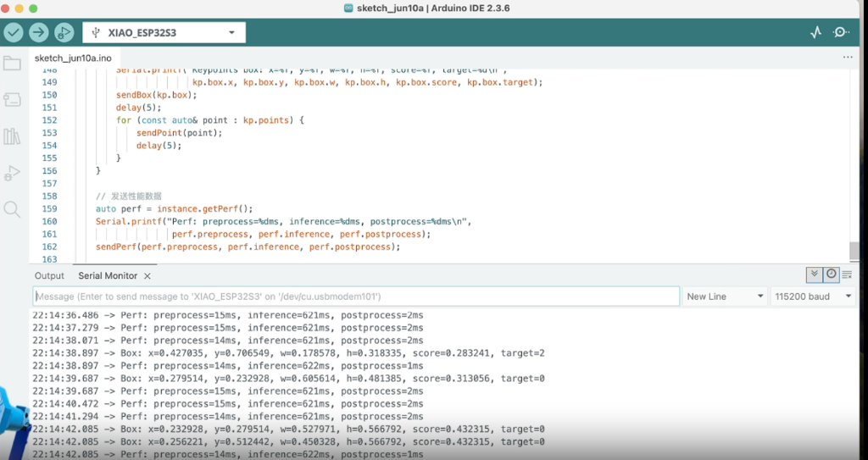868x460 pixels.
Task: Click the Verify sketch checkmark button
Action: (14, 33)
